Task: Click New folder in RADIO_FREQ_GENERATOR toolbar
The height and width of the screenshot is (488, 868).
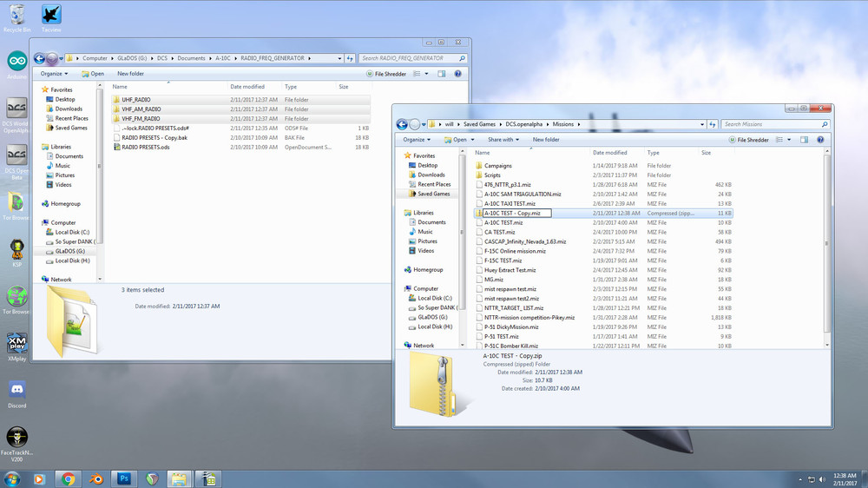Action: 130,74
